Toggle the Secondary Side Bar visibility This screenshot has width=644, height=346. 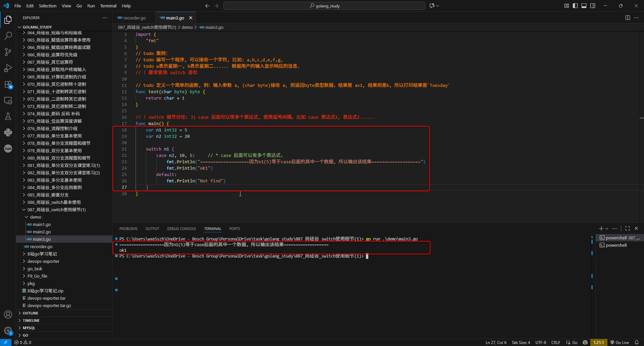pos(593,6)
